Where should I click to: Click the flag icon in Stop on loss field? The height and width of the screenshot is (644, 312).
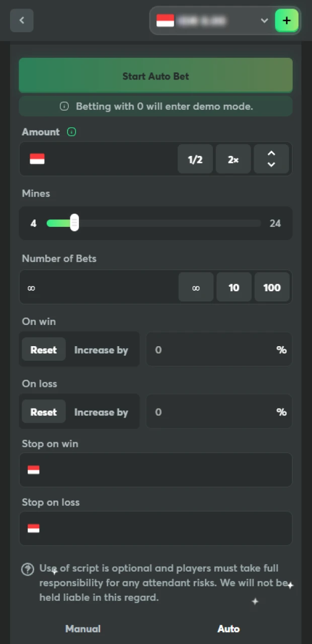[x=34, y=529]
